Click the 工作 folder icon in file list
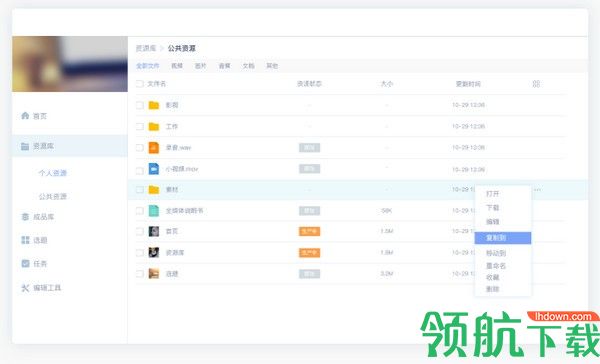This screenshot has width=600, height=364. (154, 126)
